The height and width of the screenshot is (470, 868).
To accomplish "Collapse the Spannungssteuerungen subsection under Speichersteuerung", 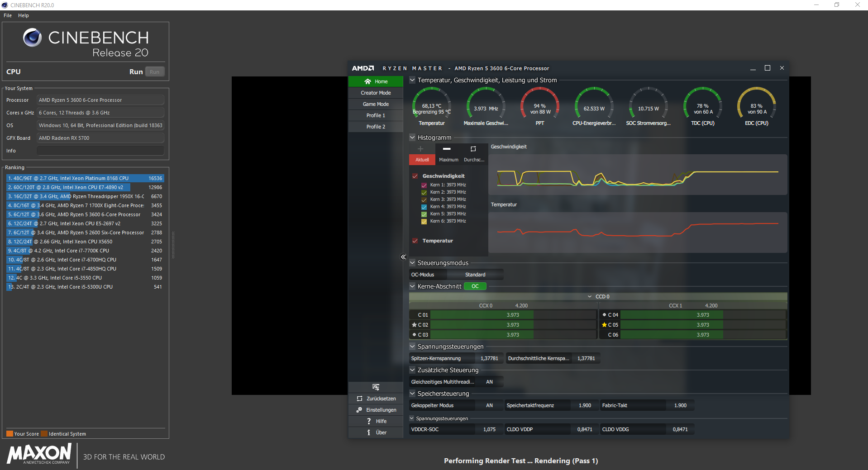I will pyautogui.click(x=412, y=418).
